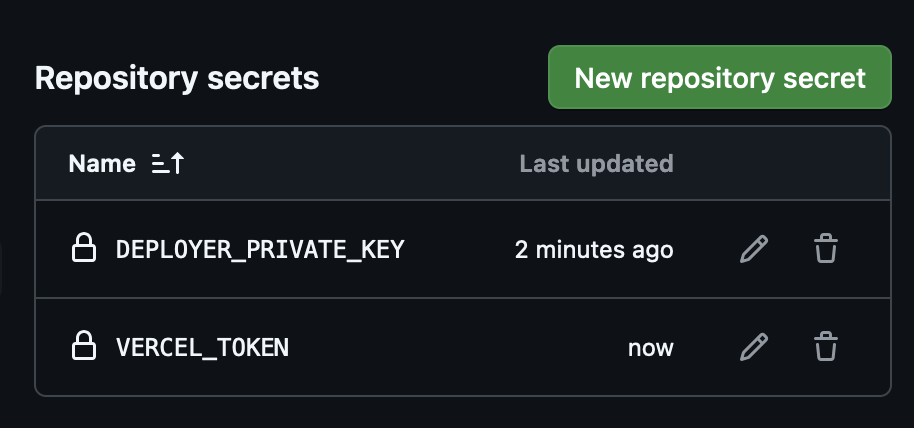Click empty space between heading and green button
Screen dimensions: 914x428
pos(433,78)
